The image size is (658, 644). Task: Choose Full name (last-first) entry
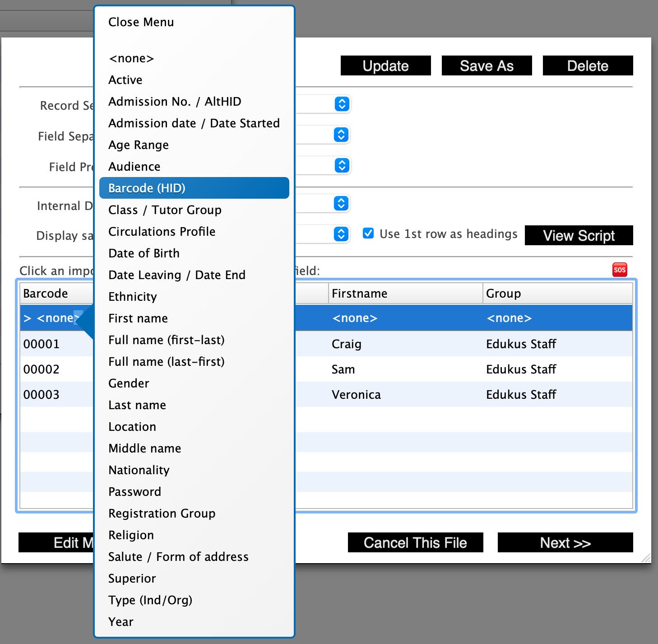click(194, 362)
